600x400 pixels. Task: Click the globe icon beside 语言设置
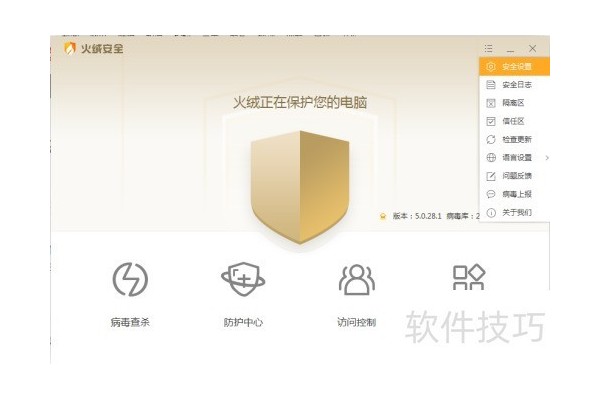pyautogui.click(x=491, y=158)
